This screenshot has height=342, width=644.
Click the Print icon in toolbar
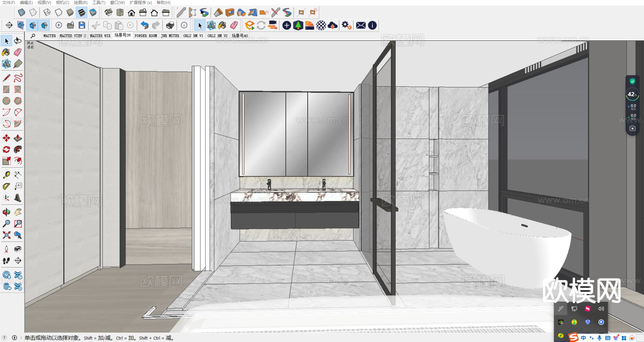170,25
